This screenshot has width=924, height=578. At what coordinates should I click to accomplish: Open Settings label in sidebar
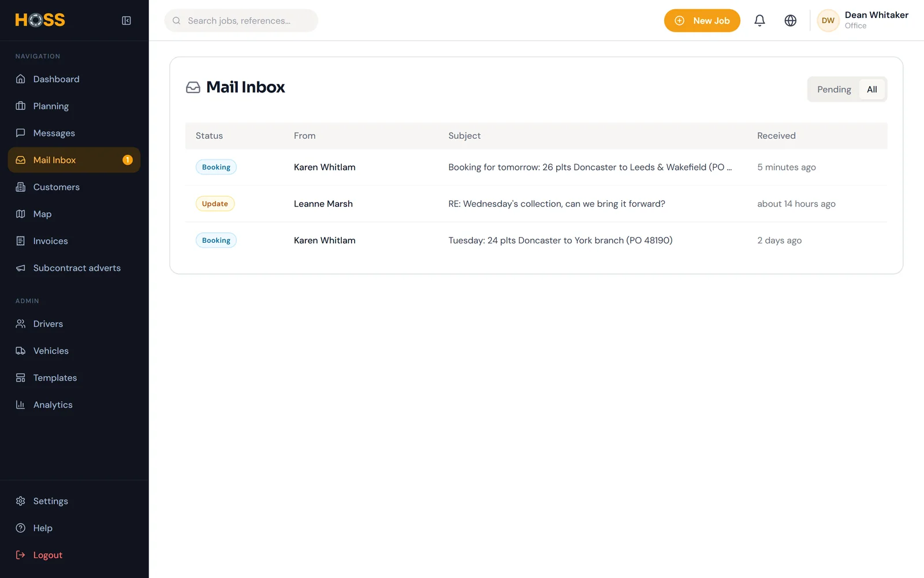tap(50, 501)
